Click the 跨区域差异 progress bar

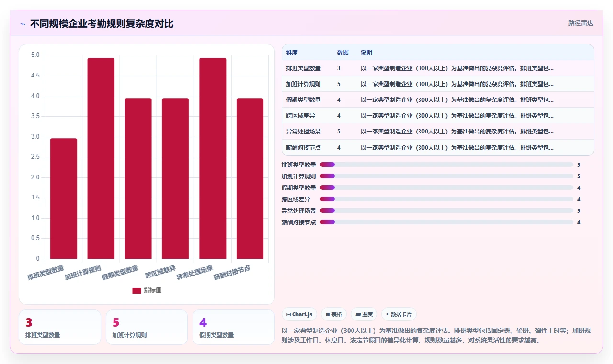446,199
